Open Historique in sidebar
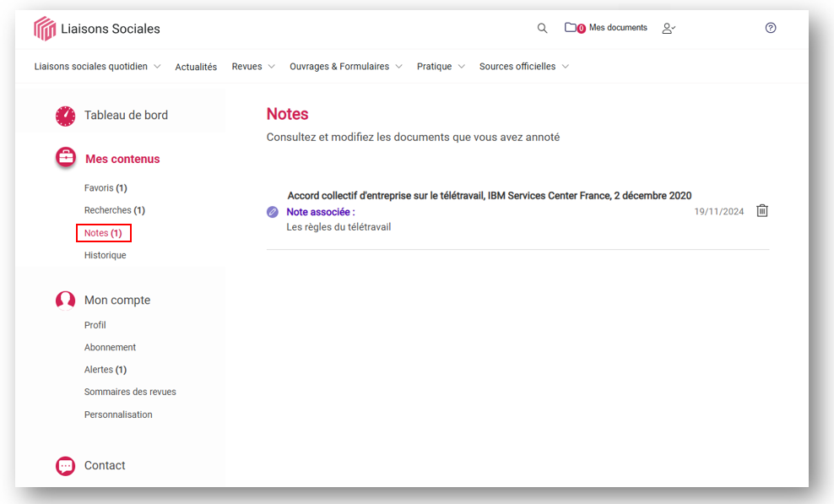Image resolution: width=834 pixels, height=504 pixels. point(105,256)
